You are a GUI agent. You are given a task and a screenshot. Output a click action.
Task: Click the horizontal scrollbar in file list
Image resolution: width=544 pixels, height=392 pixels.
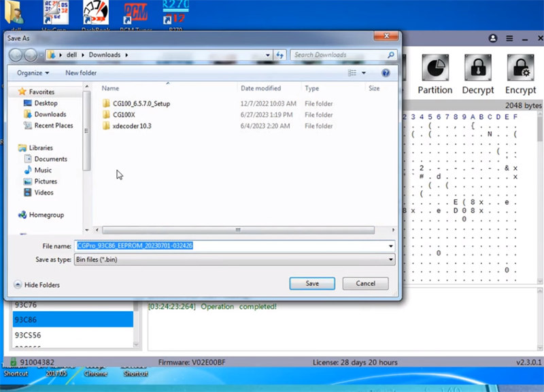point(237,230)
